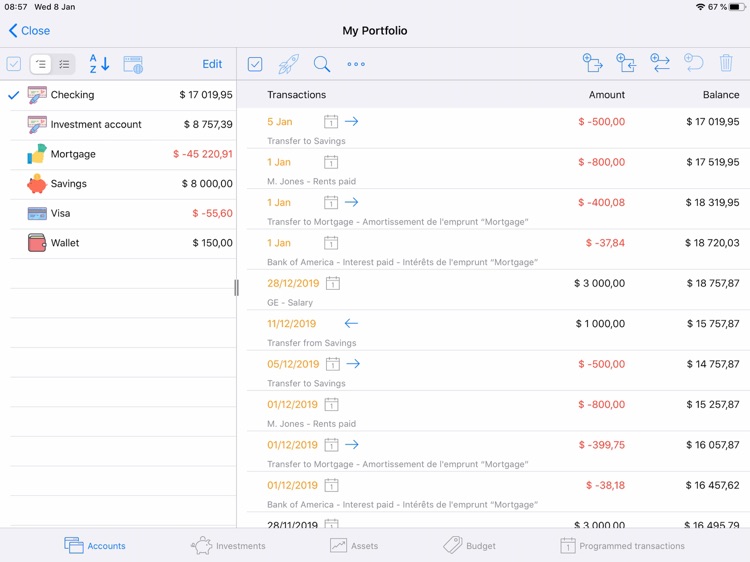This screenshot has height=562, width=750.
Task: Click the Savings piggy bank icon
Action: [x=37, y=184]
